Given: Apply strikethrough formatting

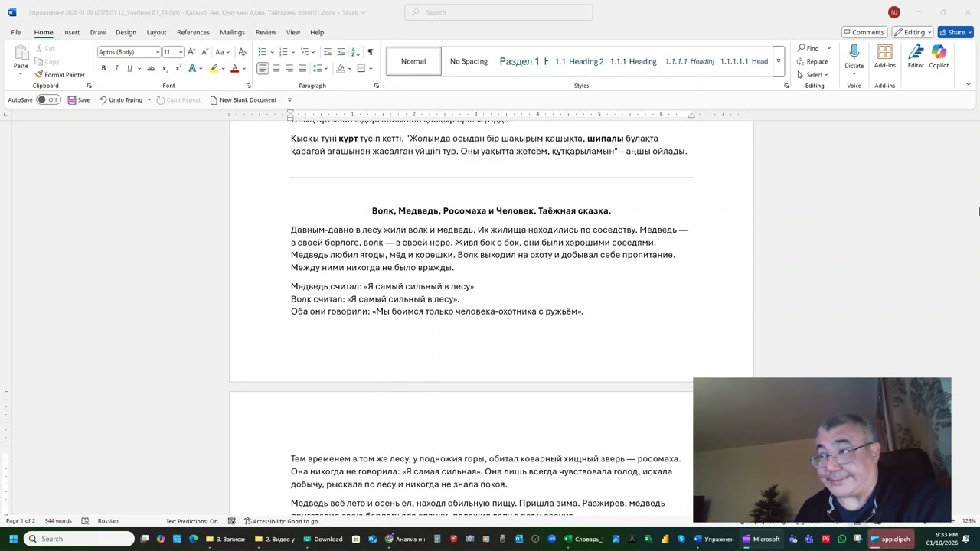Looking at the screenshot, I should pos(151,68).
